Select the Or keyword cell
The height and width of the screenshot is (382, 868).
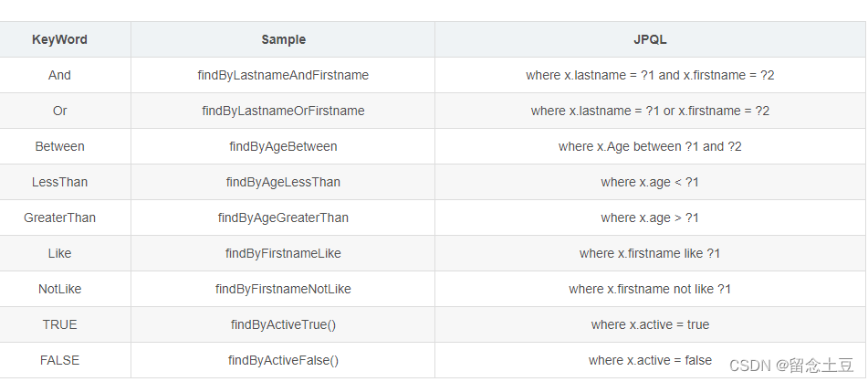(x=60, y=111)
